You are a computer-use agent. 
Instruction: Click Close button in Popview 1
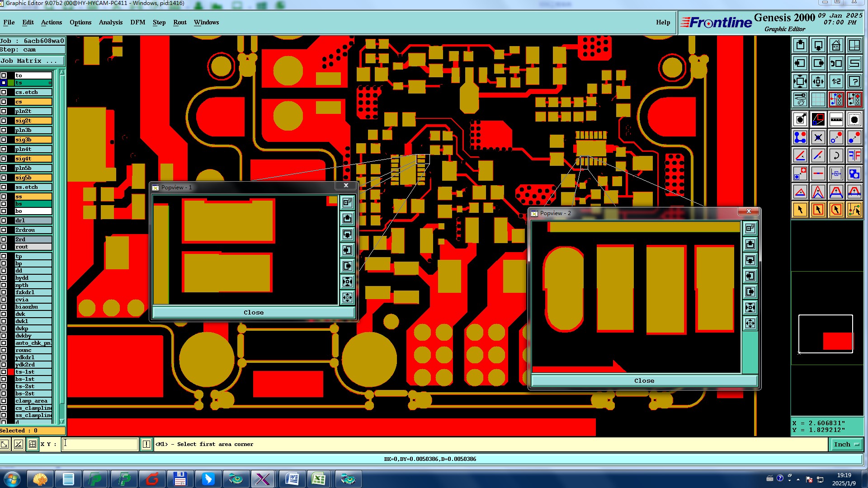[x=253, y=312]
